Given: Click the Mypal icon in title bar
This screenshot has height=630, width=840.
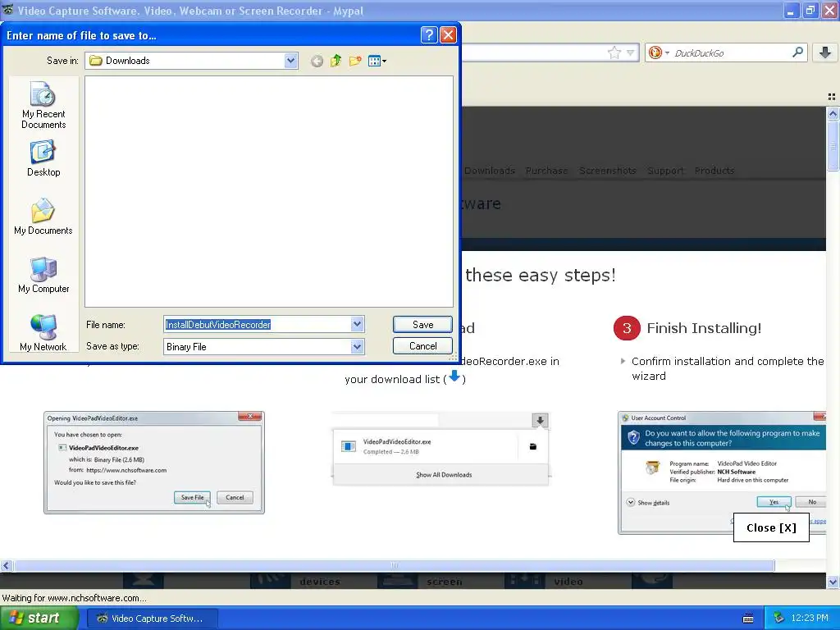Looking at the screenshot, I should (7, 10).
